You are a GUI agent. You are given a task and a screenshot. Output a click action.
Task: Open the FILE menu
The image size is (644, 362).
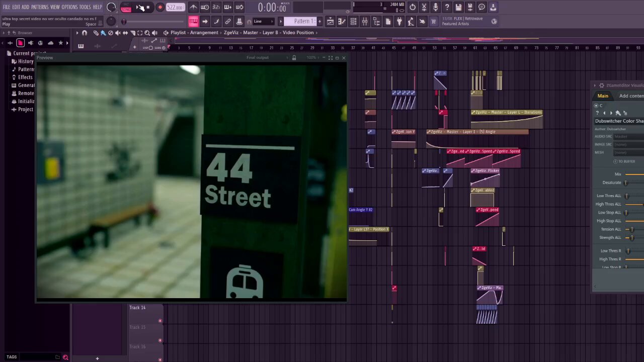pos(7,7)
